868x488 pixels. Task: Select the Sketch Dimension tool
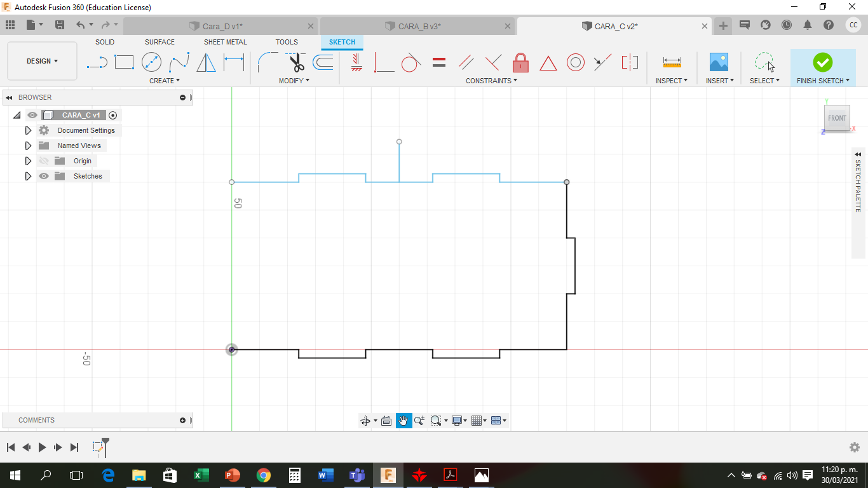pyautogui.click(x=234, y=62)
